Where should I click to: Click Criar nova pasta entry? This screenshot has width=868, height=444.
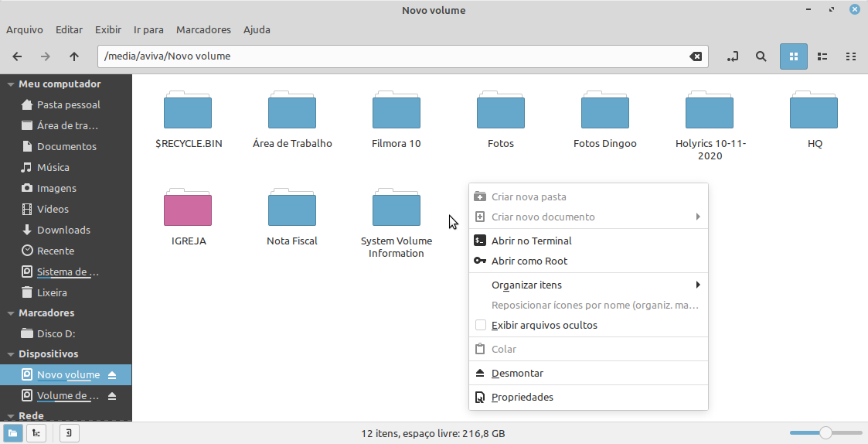click(588, 196)
